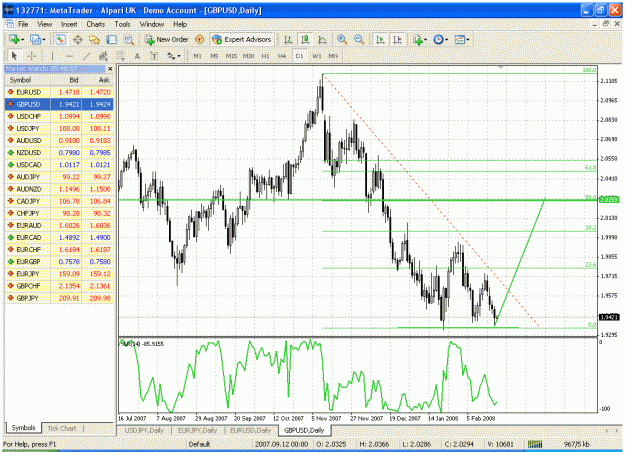
Task: Open the New Chart toolbar button
Action: [16, 39]
